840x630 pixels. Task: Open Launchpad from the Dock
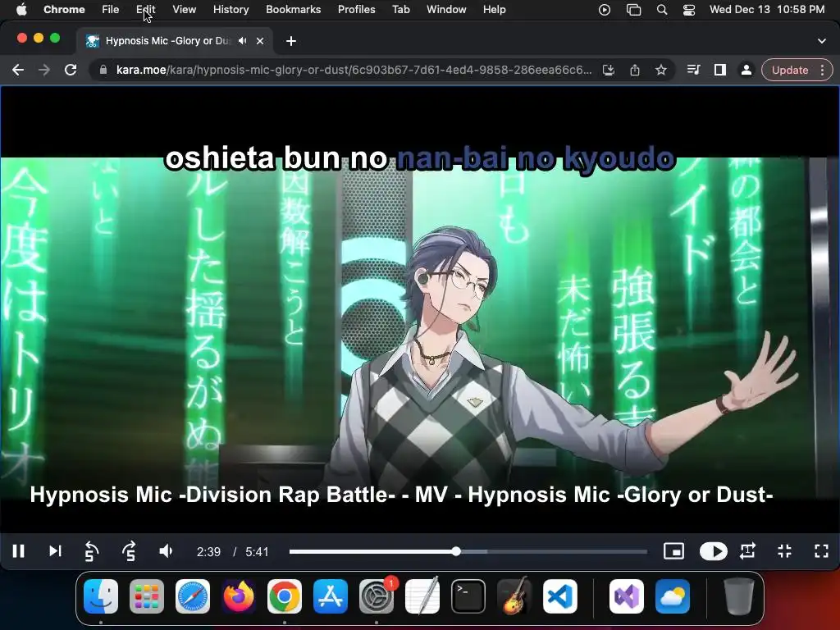pos(147,596)
